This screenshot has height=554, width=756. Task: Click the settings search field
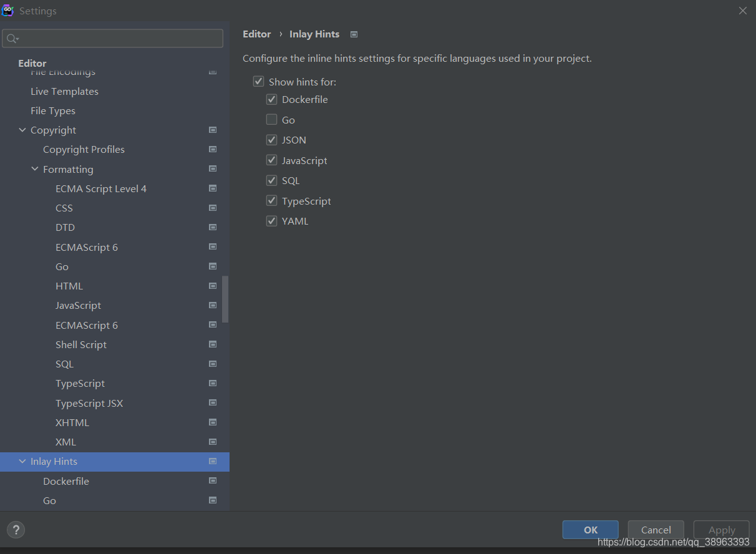click(x=113, y=39)
